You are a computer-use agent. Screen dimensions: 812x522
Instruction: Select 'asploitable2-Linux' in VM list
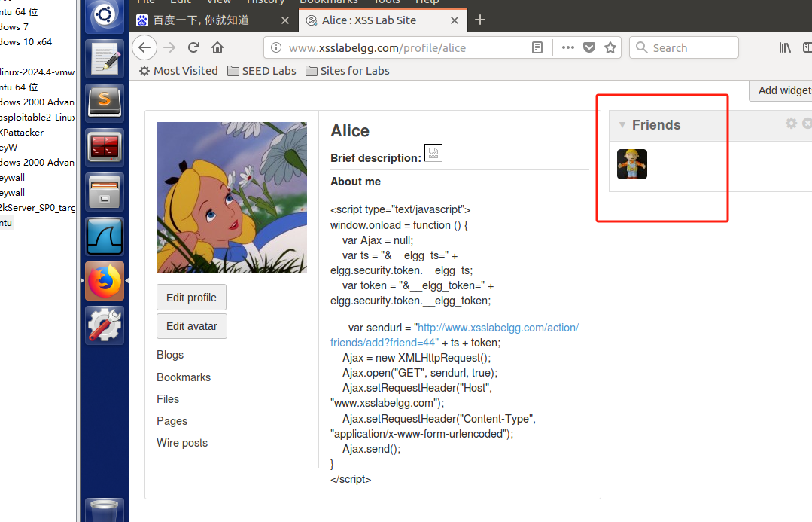pos(38,118)
